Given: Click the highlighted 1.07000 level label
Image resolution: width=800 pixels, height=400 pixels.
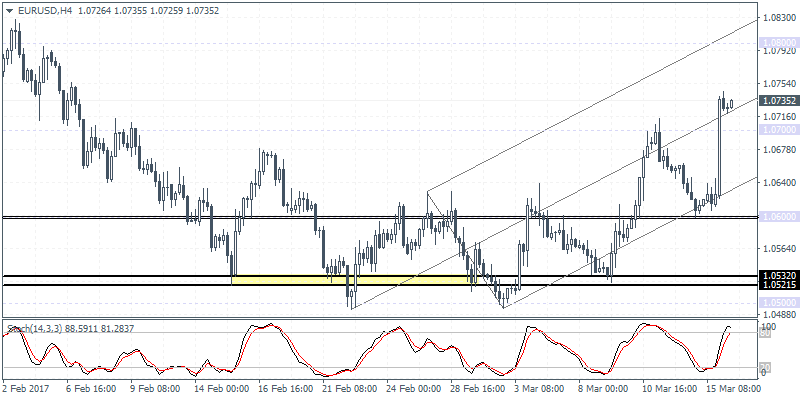Looking at the screenshot, I should [x=778, y=130].
